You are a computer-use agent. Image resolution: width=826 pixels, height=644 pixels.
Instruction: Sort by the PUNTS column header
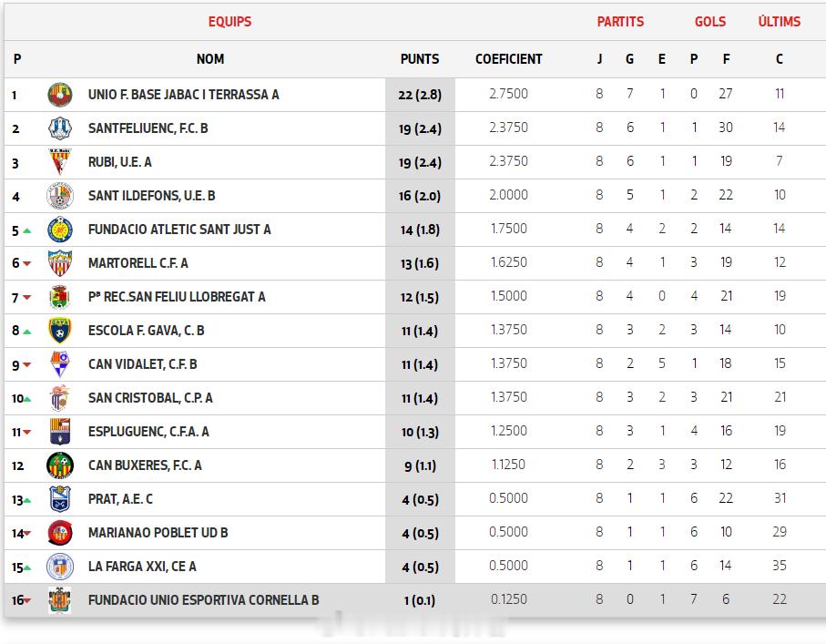click(x=420, y=59)
